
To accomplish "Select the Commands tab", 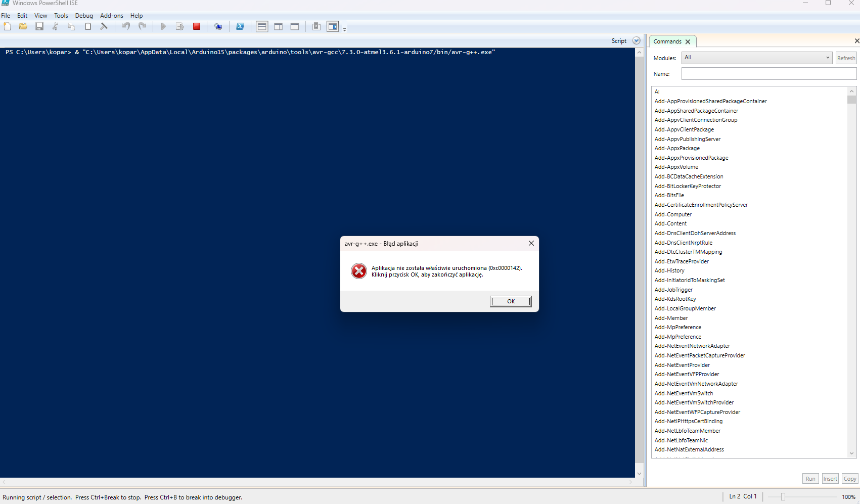I will click(x=667, y=41).
